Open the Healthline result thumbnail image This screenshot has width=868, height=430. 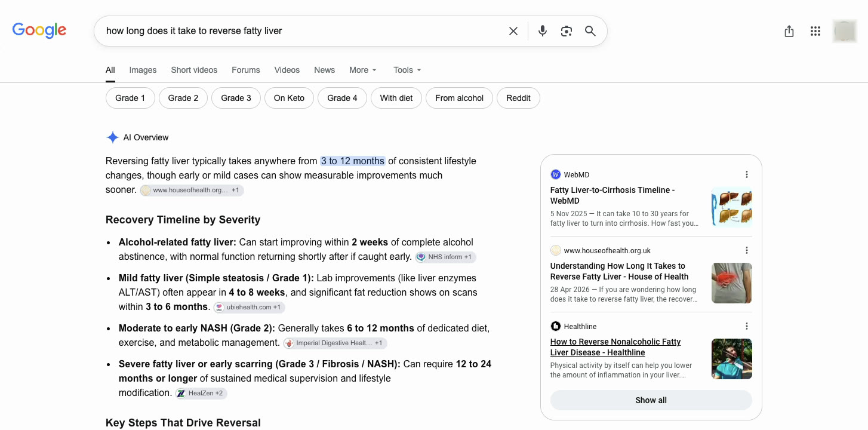tap(732, 359)
